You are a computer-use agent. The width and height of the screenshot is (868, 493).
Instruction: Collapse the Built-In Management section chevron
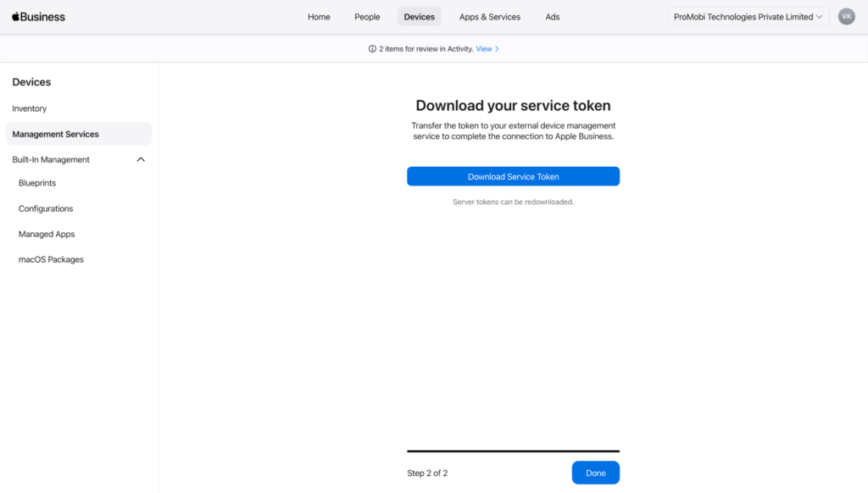point(141,159)
